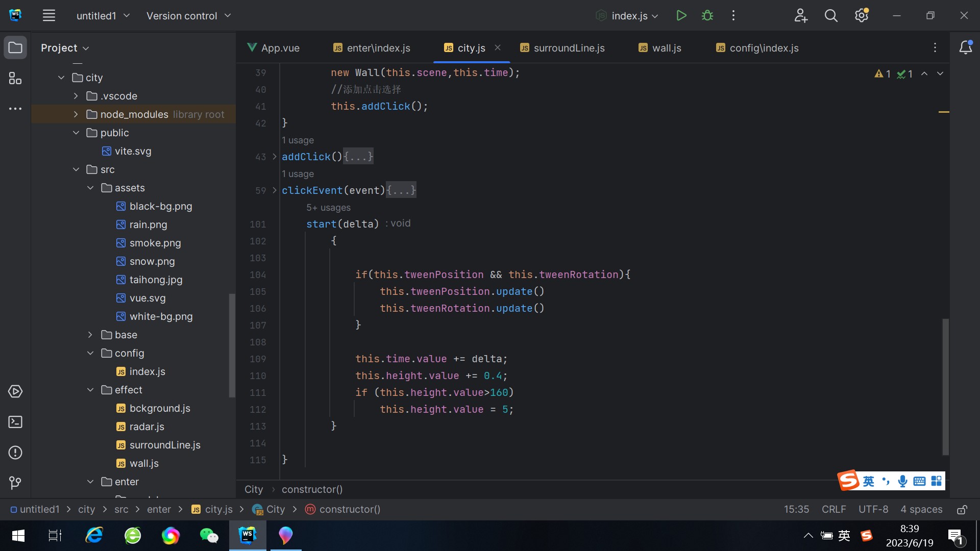
Task: Collapse the assets folder in src
Action: 91,188
